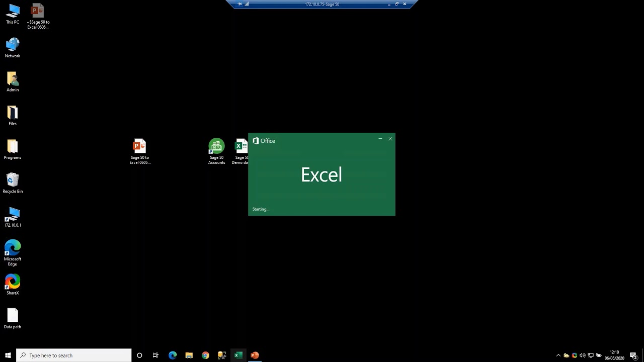Switch to Excel in the taskbar

(x=238, y=355)
